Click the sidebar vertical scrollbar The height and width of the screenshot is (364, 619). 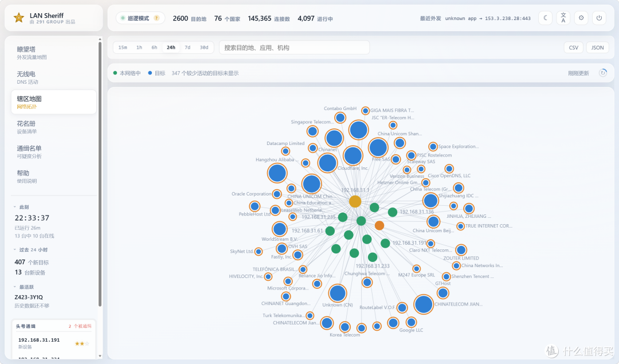click(100, 174)
